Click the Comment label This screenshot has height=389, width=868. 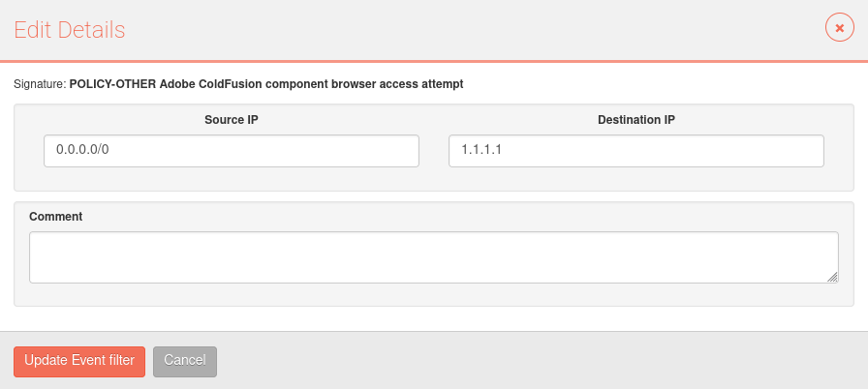click(x=56, y=217)
